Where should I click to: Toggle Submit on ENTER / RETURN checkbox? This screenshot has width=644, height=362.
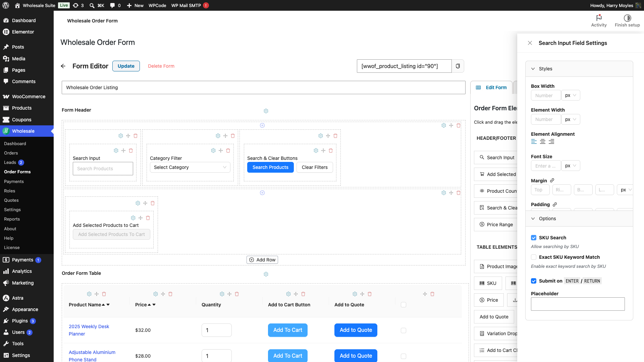point(534,281)
